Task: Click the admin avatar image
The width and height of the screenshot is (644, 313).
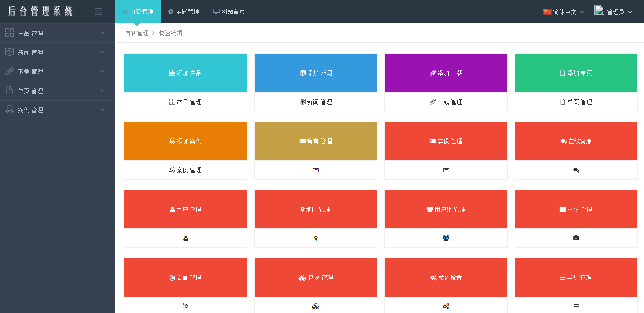Action: coord(599,10)
